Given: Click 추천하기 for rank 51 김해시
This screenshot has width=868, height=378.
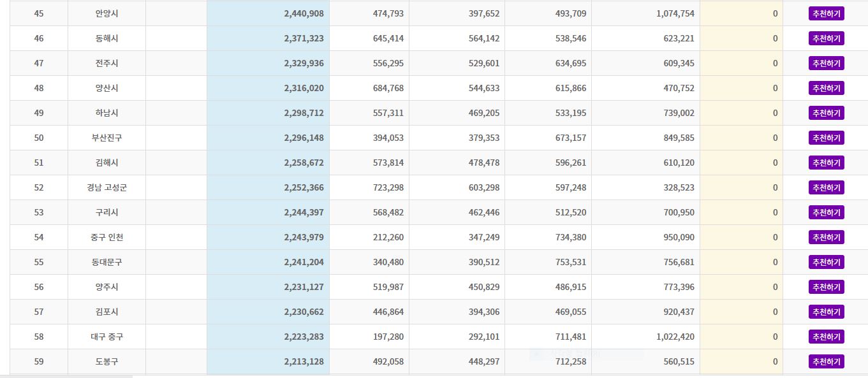Looking at the screenshot, I should pyautogui.click(x=826, y=163).
